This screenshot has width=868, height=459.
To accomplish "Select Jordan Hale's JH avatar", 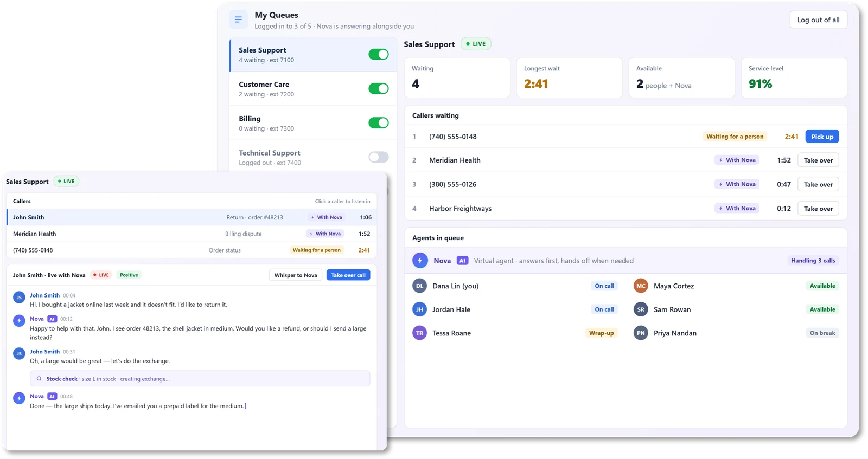I will (419, 309).
